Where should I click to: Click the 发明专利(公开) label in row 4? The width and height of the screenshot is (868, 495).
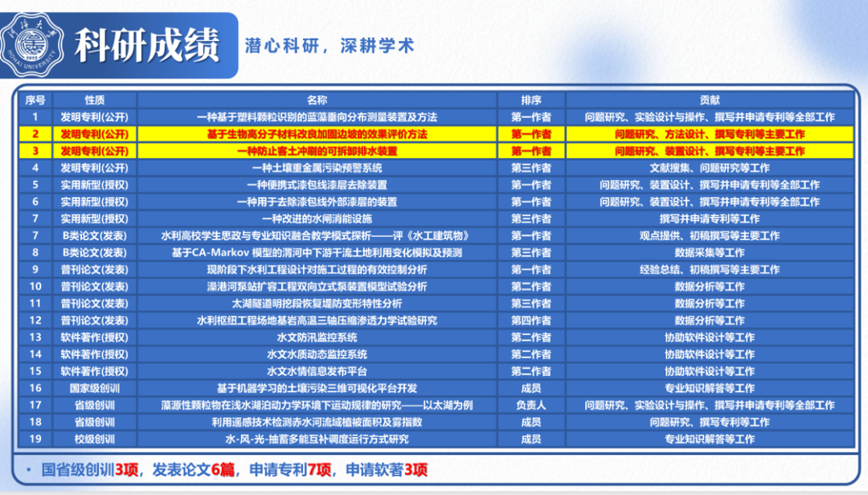pyautogui.click(x=93, y=167)
